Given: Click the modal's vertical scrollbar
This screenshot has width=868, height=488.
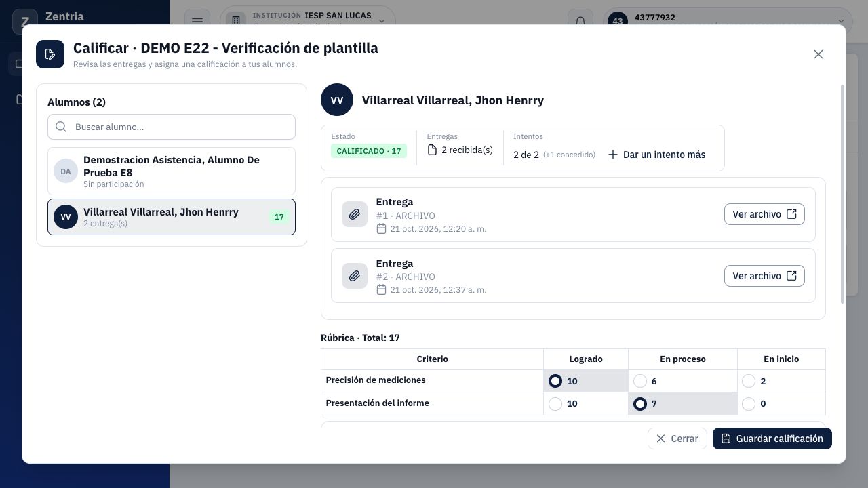Looking at the screenshot, I should point(843,195).
